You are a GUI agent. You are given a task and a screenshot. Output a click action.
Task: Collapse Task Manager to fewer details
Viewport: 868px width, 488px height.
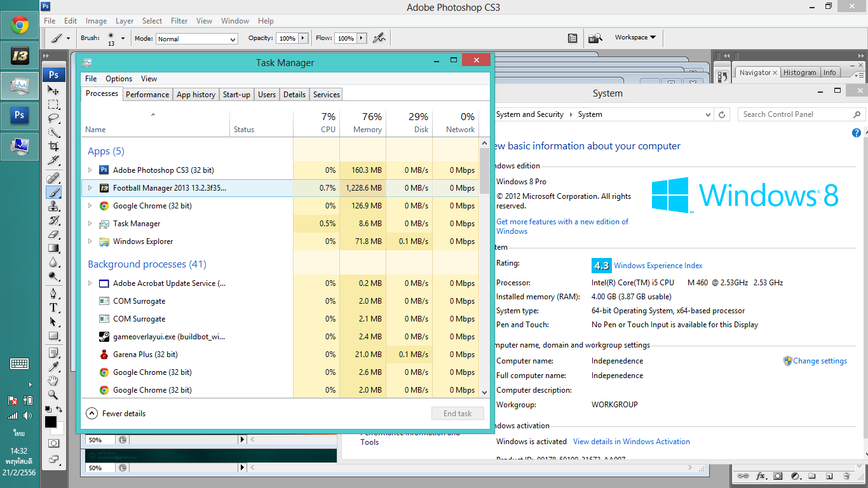click(x=116, y=414)
